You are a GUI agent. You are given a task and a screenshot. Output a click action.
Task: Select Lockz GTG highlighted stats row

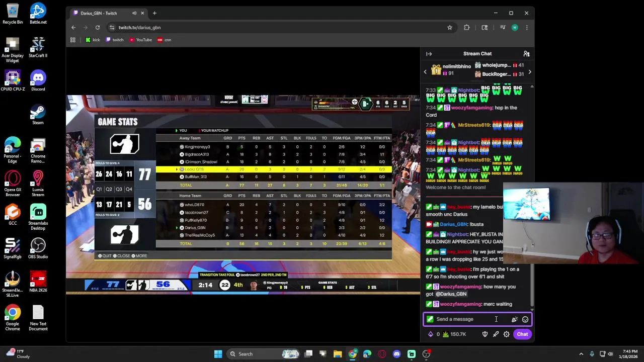(x=274, y=169)
